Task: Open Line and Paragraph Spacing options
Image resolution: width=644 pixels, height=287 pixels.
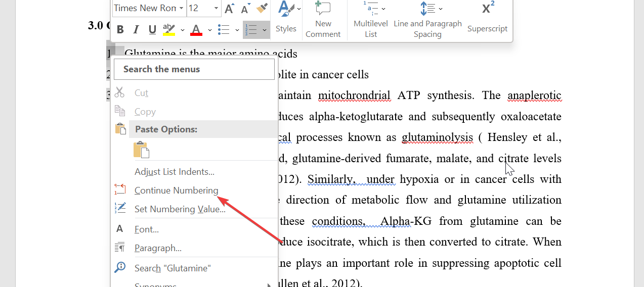Action: coord(427,20)
